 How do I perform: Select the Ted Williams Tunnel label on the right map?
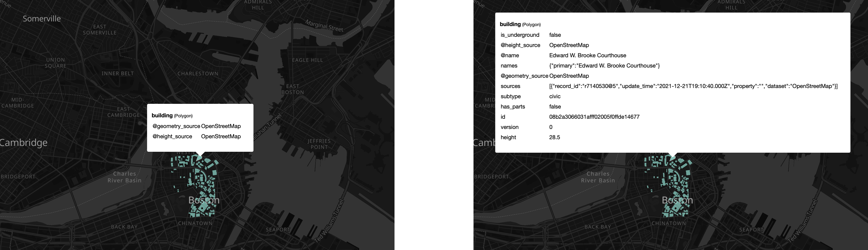(x=803, y=221)
